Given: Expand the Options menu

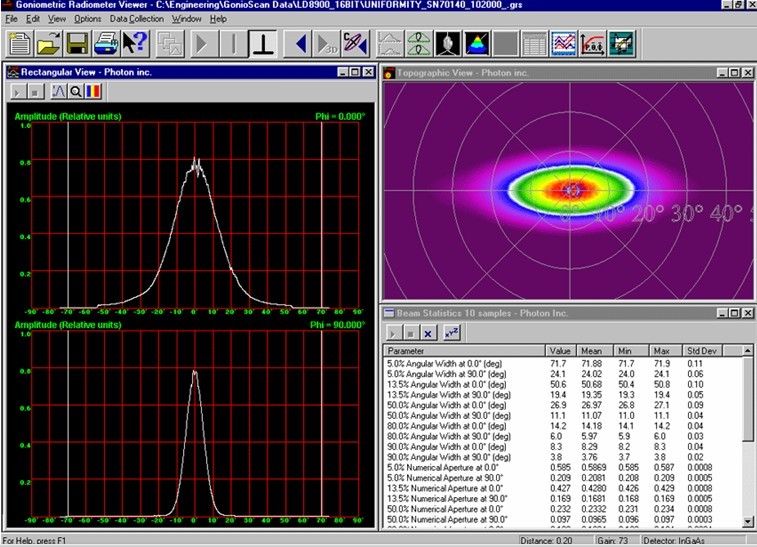Looking at the screenshot, I should (x=87, y=18).
